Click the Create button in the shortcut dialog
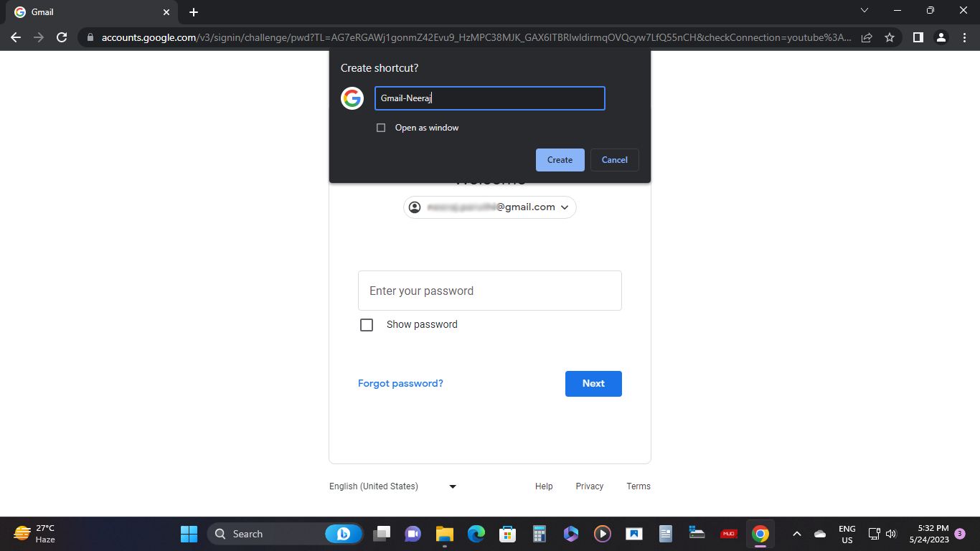 [560, 159]
